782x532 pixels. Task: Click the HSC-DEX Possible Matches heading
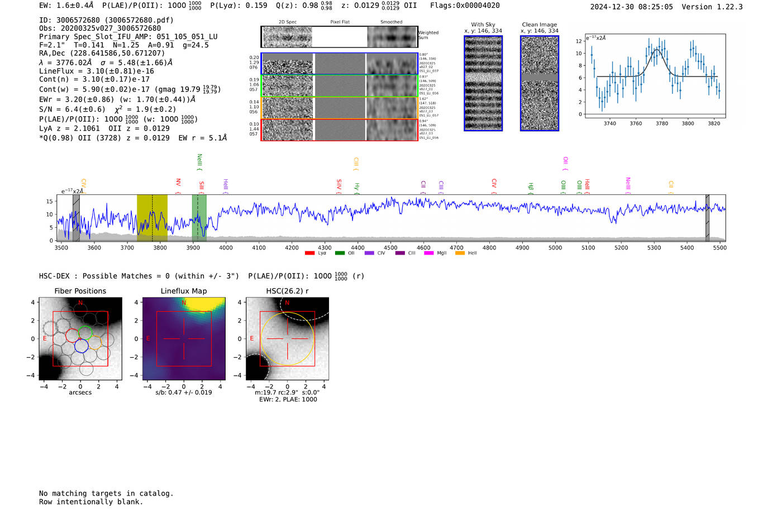pyautogui.click(x=139, y=276)
